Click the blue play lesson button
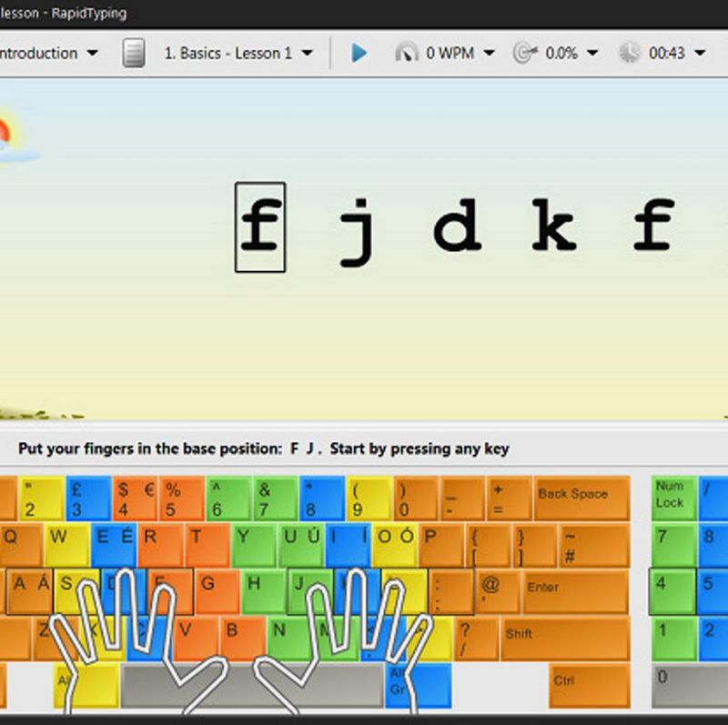The width and height of the screenshot is (728, 725). 359,53
